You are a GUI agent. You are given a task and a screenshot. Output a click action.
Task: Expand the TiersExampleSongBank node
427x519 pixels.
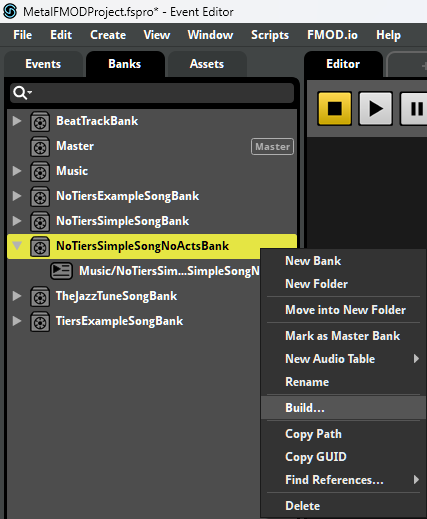tap(17, 321)
